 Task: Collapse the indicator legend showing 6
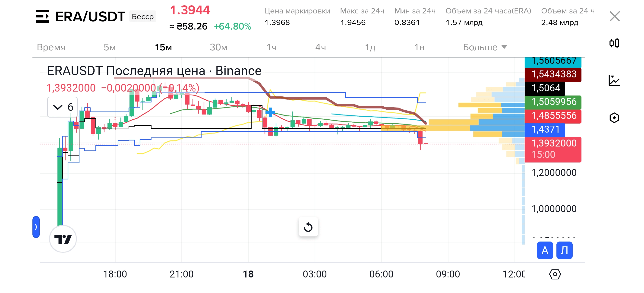tap(63, 107)
